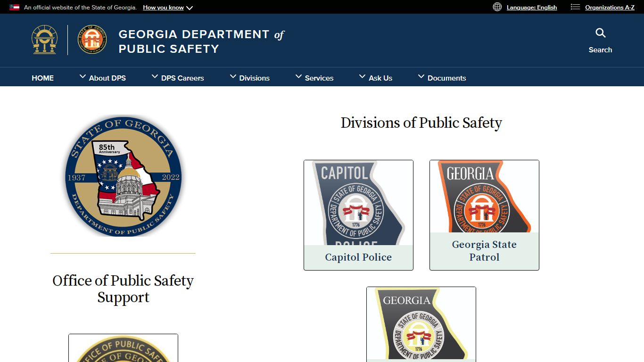
Task: Open the Georgia State Patrol link
Action: (x=484, y=251)
